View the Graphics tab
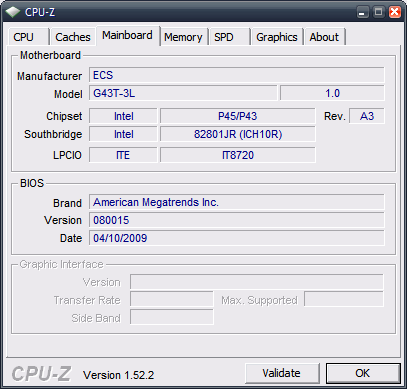407x389 pixels. pos(277,37)
